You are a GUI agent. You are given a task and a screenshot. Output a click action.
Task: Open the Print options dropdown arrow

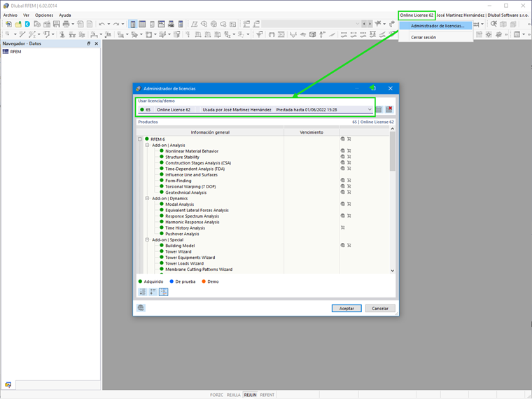click(x=73, y=24)
